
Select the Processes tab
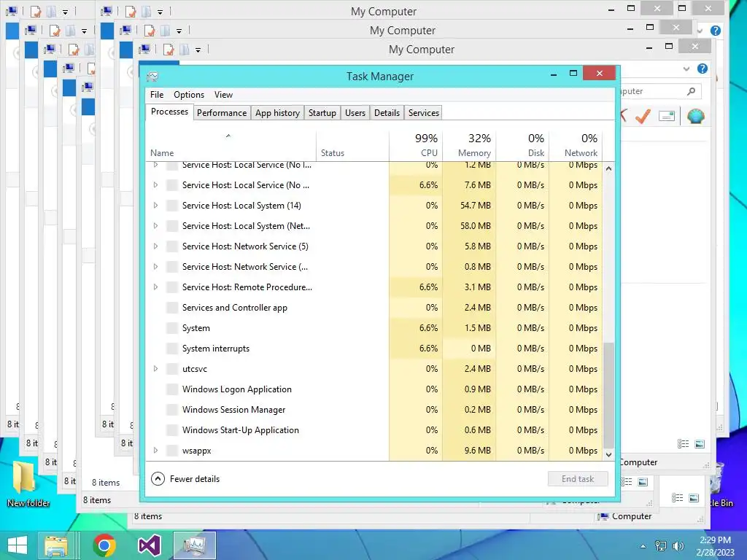[169, 112]
